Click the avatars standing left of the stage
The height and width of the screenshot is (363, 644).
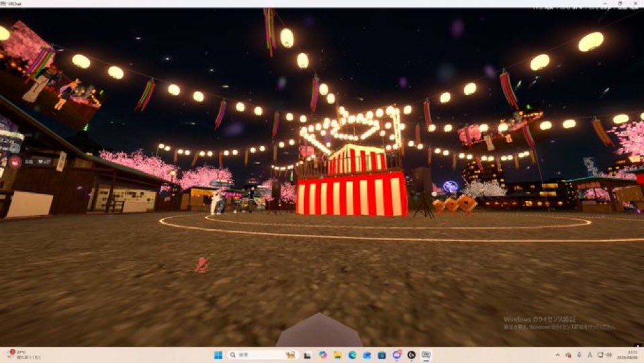(x=218, y=202)
